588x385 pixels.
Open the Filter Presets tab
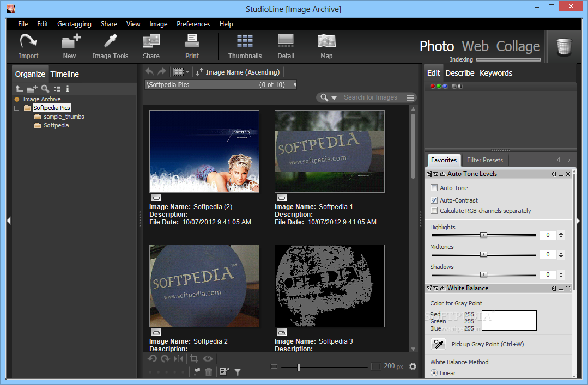(x=485, y=160)
